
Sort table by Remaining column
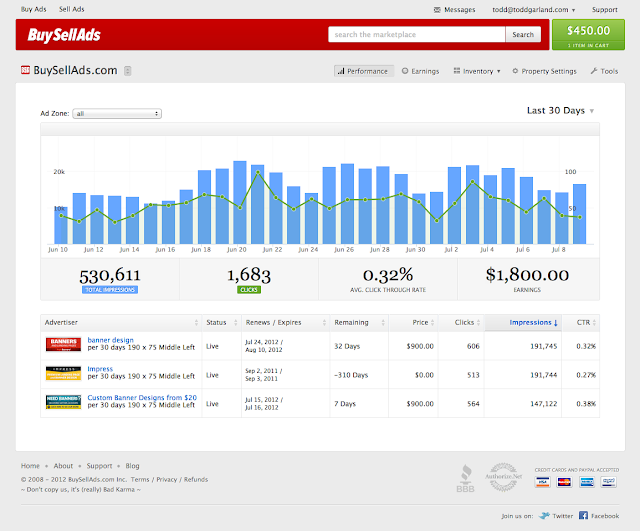(359, 322)
